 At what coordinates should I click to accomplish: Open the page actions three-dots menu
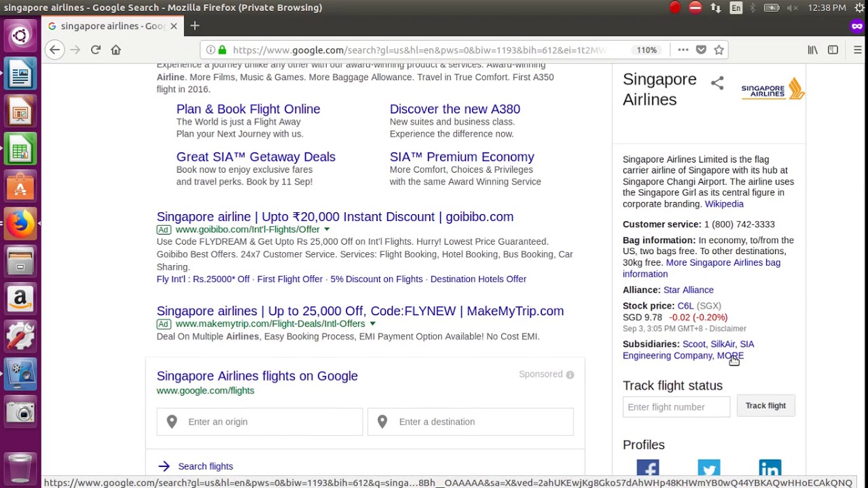[x=683, y=49]
